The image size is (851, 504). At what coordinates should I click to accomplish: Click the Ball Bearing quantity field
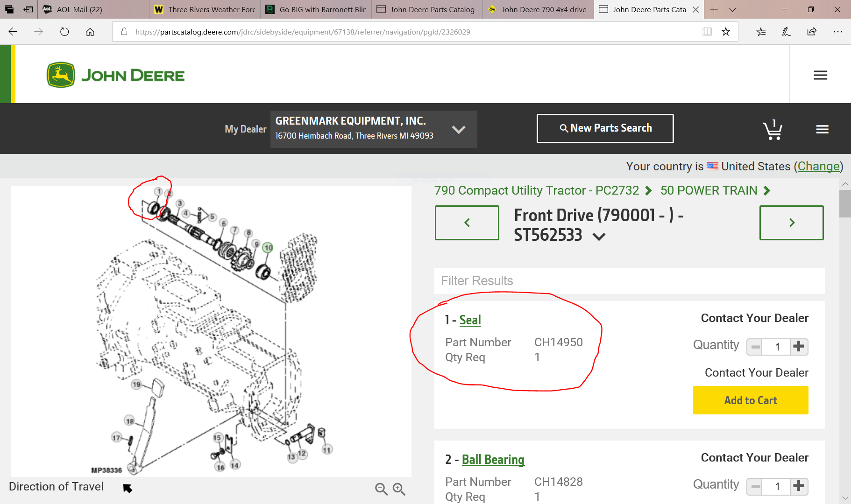pos(777,486)
